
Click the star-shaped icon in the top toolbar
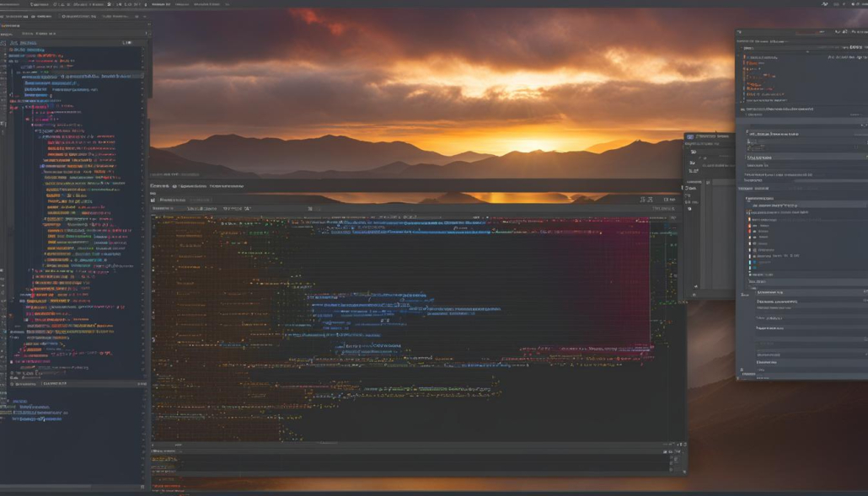click(x=109, y=4)
